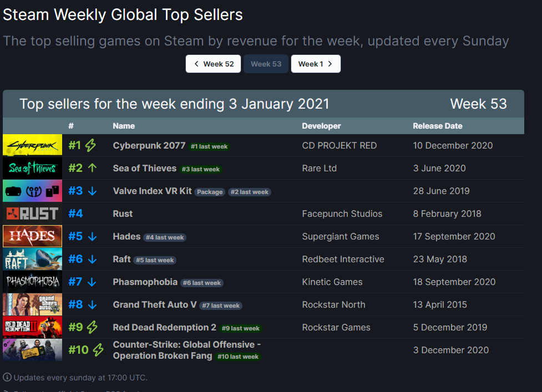Click the down arrow beside #8
Screen dimensions: 542x392
(92, 304)
